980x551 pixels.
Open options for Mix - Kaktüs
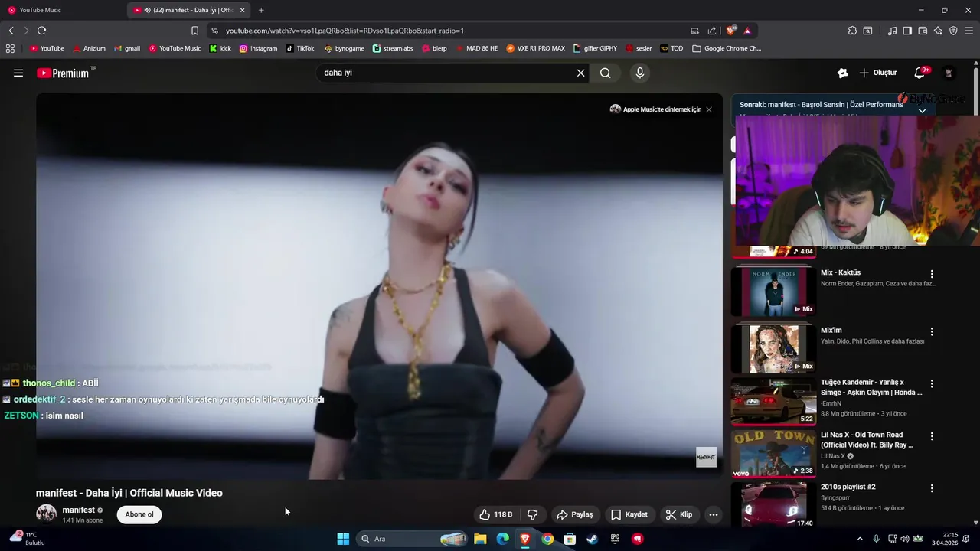click(932, 274)
